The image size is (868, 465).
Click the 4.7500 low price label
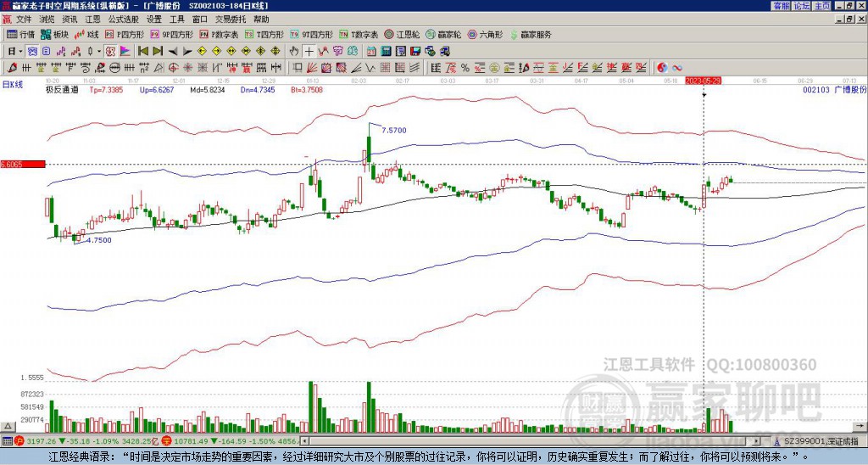click(98, 240)
